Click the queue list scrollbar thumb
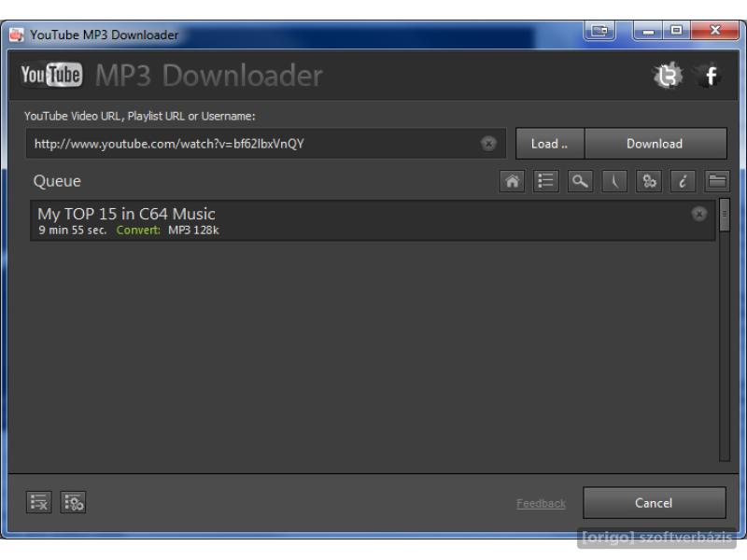This screenshot has height=560, width=747. pos(725,215)
